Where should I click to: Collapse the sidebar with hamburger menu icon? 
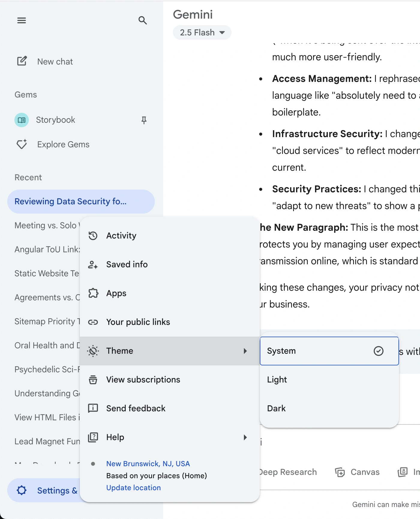pyautogui.click(x=22, y=20)
